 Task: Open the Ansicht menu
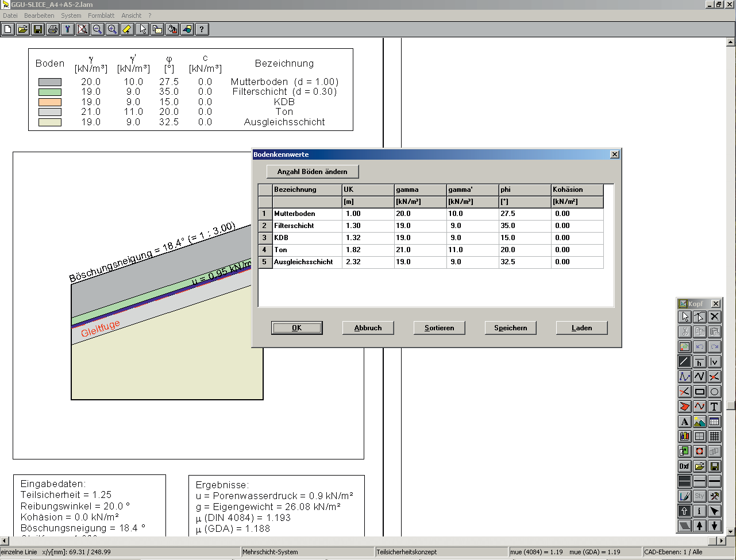click(132, 16)
